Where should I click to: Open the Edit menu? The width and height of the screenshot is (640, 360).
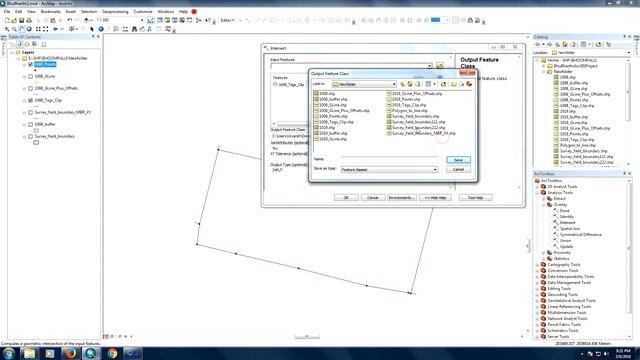click(x=18, y=11)
